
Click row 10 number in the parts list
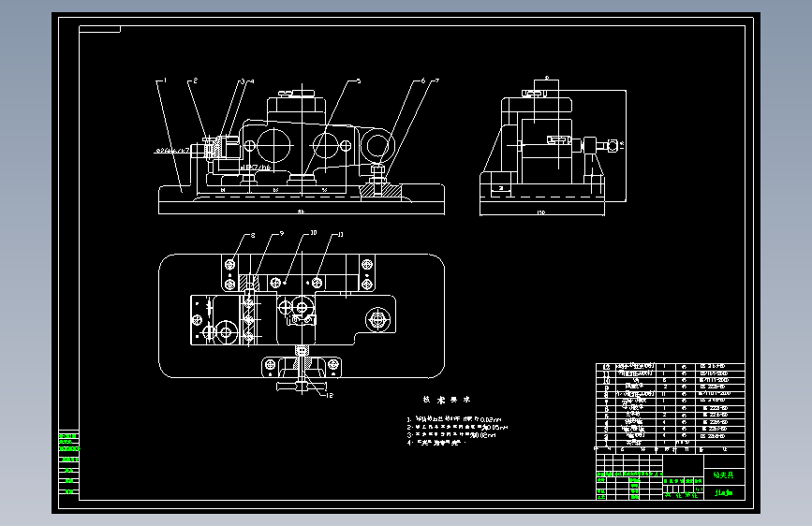click(606, 381)
